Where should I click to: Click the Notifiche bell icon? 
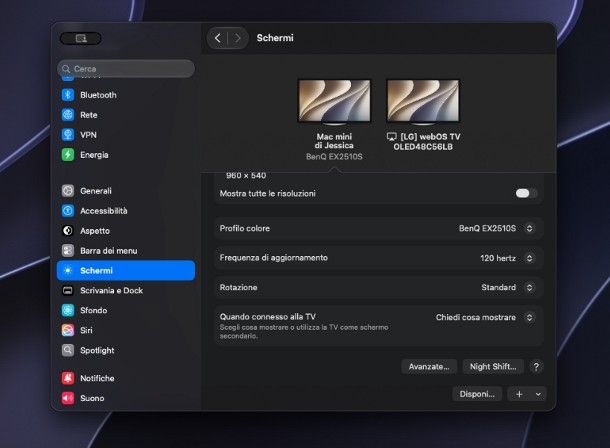[68, 378]
